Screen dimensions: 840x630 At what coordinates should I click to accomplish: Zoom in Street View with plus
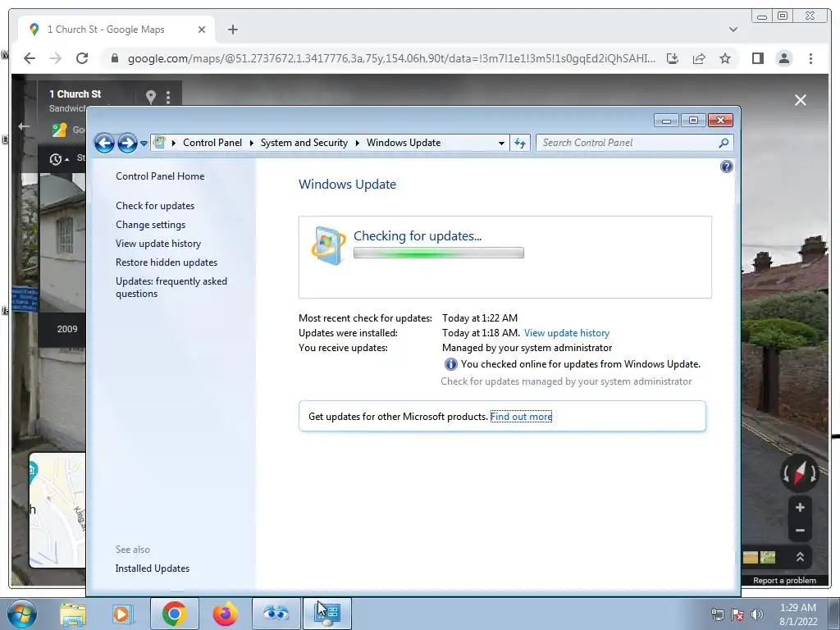click(800, 507)
